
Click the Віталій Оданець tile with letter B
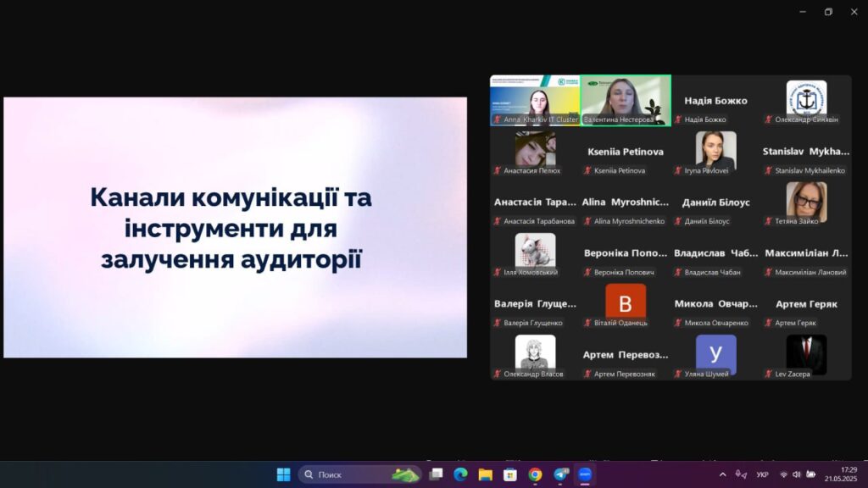[x=626, y=305]
